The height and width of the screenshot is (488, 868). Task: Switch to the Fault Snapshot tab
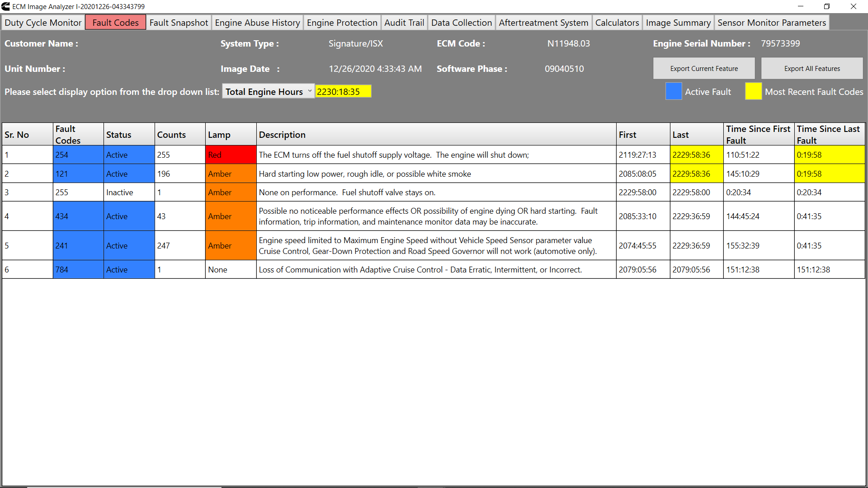pyautogui.click(x=179, y=22)
